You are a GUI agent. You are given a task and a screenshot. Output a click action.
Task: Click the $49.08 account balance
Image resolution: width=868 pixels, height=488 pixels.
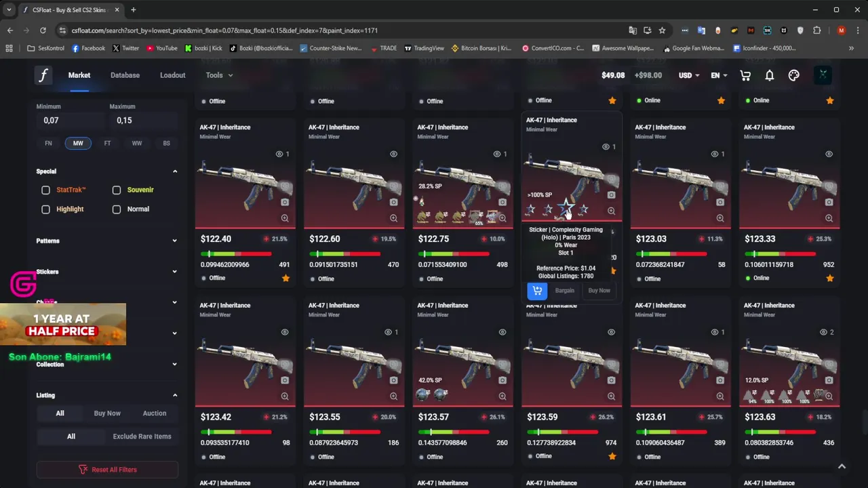coord(613,75)
